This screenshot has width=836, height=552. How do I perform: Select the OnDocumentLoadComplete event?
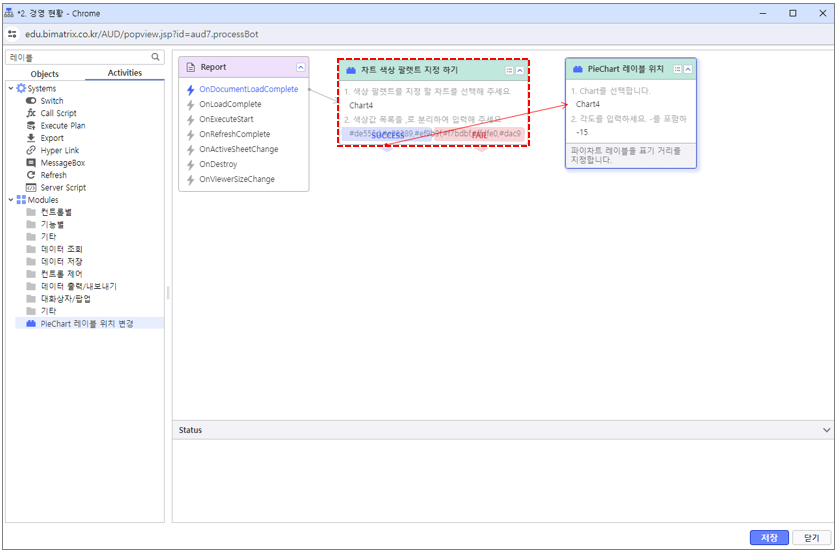coord(248,89)
